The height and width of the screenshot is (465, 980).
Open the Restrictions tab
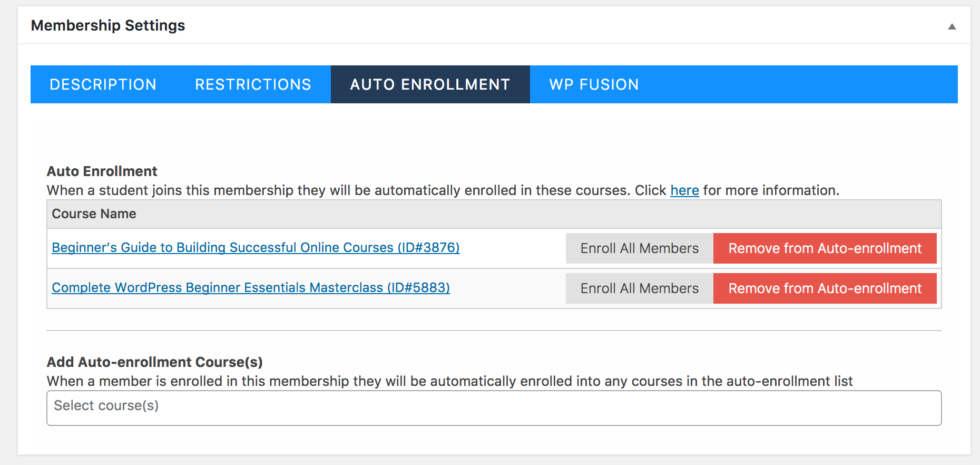coord(253,84)
